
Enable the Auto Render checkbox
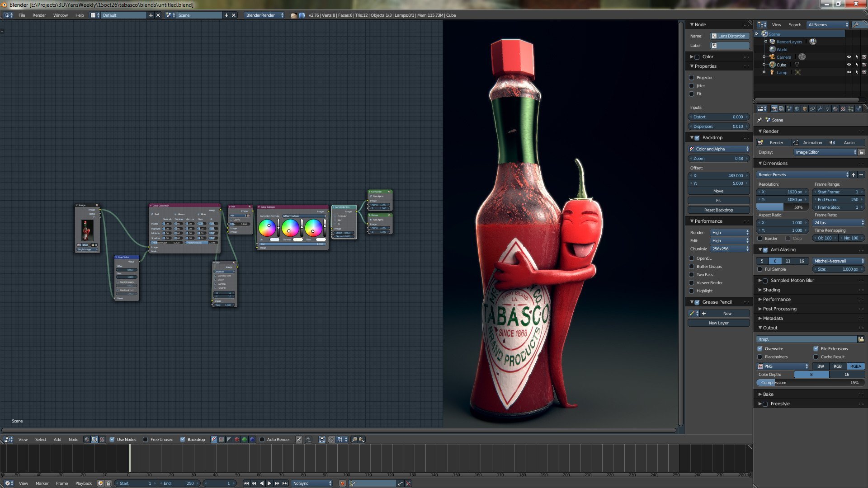point(262,440)
